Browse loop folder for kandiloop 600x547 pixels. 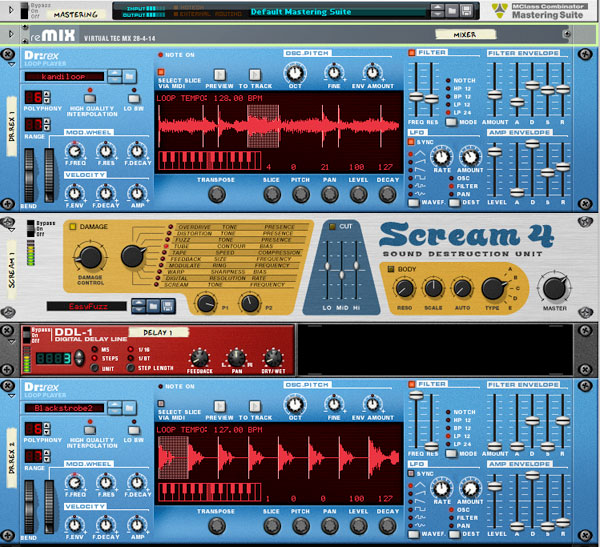pyautogui.click(x=129, y=77)
